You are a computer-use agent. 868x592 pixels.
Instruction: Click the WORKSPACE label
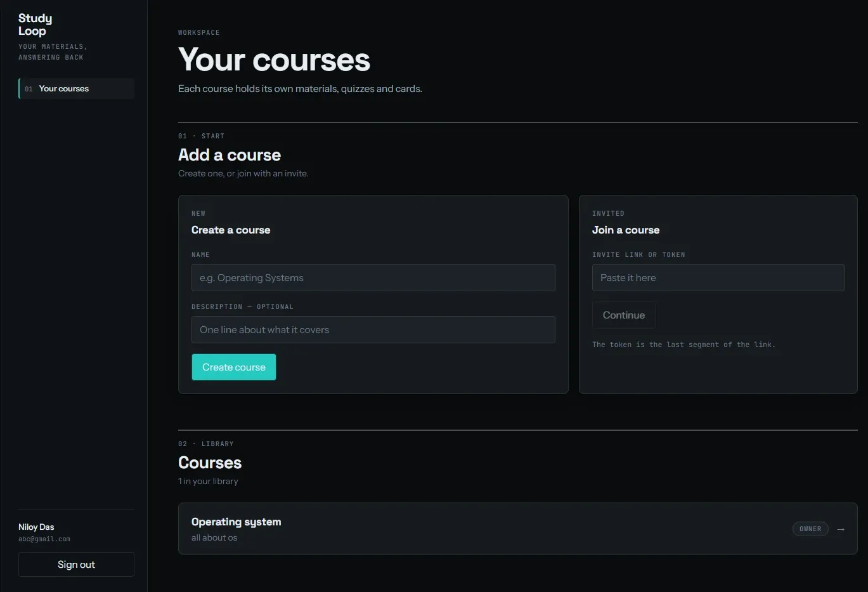[x=199, y=32]
